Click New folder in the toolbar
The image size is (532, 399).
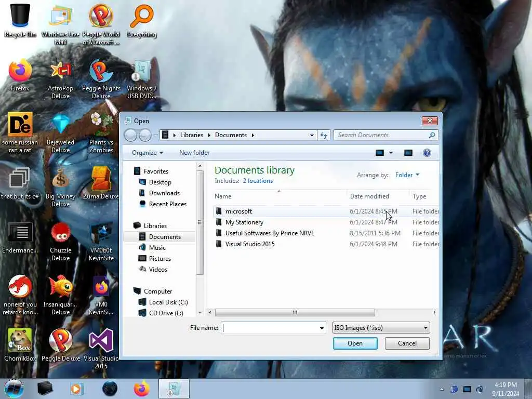pyautogui.click(x=194, y=153)
